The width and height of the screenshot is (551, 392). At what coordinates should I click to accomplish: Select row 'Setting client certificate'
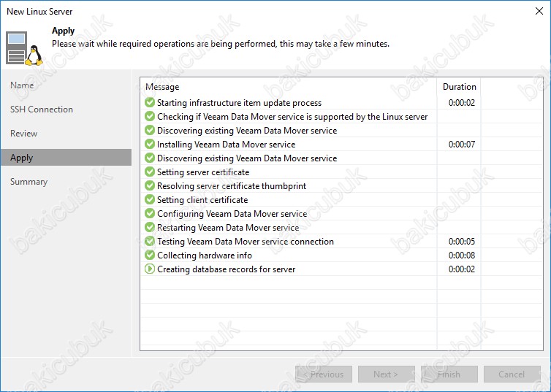click(x=341, y=200)
